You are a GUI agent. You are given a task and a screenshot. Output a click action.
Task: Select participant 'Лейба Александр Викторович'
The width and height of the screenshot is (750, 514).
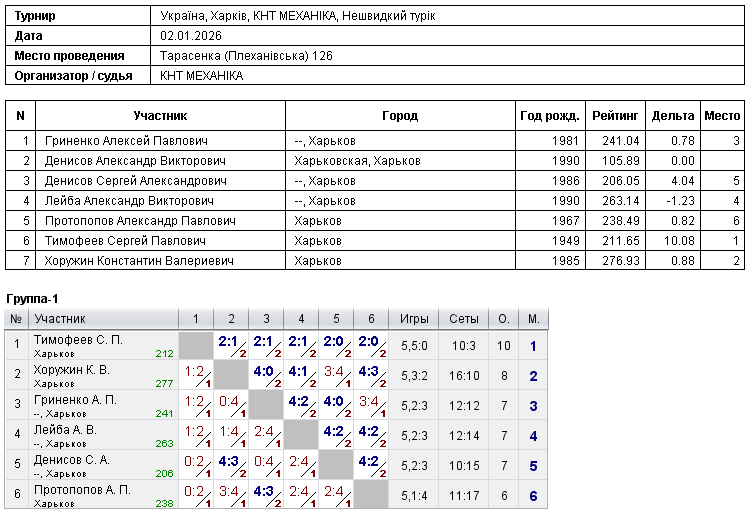(x=129, y=201)
